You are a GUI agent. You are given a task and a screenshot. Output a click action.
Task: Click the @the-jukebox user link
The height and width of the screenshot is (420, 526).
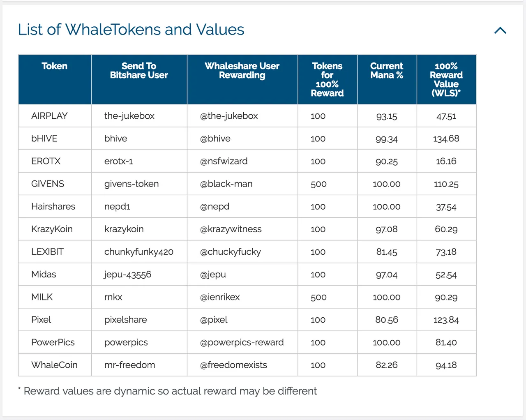[x=229, y=116]
